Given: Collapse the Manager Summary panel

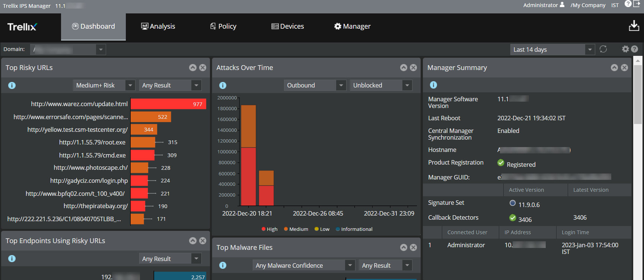Looking at the screenshot, I should pos(615,67).
